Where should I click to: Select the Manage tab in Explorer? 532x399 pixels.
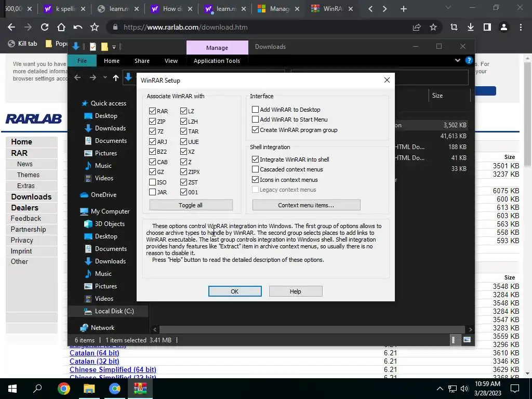(x=217, y=47)
